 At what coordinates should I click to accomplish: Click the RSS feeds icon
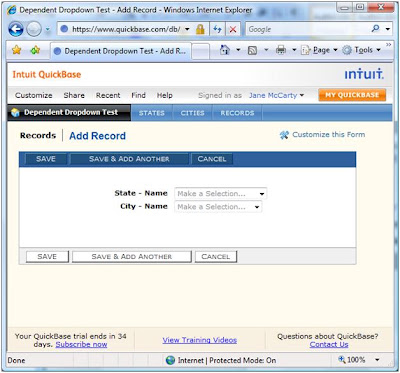[253, 51]
